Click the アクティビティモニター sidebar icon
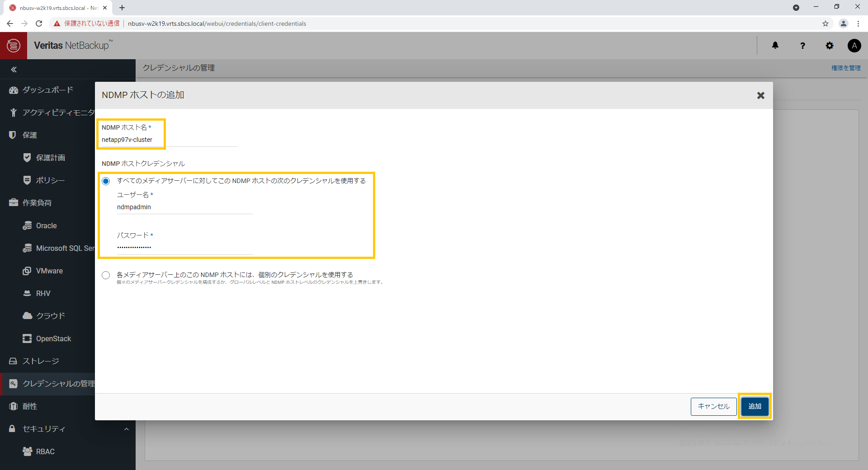This screenshot has height=470, width=868. pos(14,113)
